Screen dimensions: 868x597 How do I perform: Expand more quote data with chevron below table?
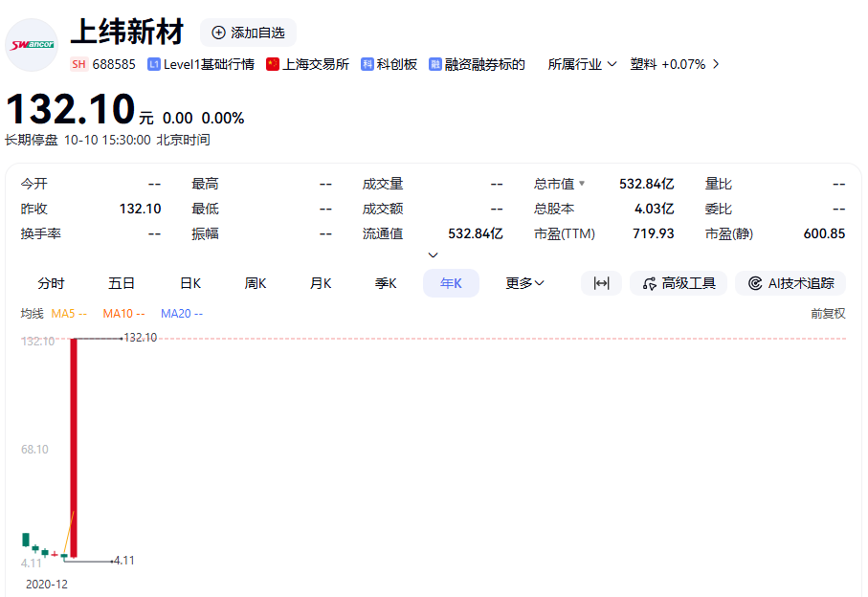(x=434, y=255)
